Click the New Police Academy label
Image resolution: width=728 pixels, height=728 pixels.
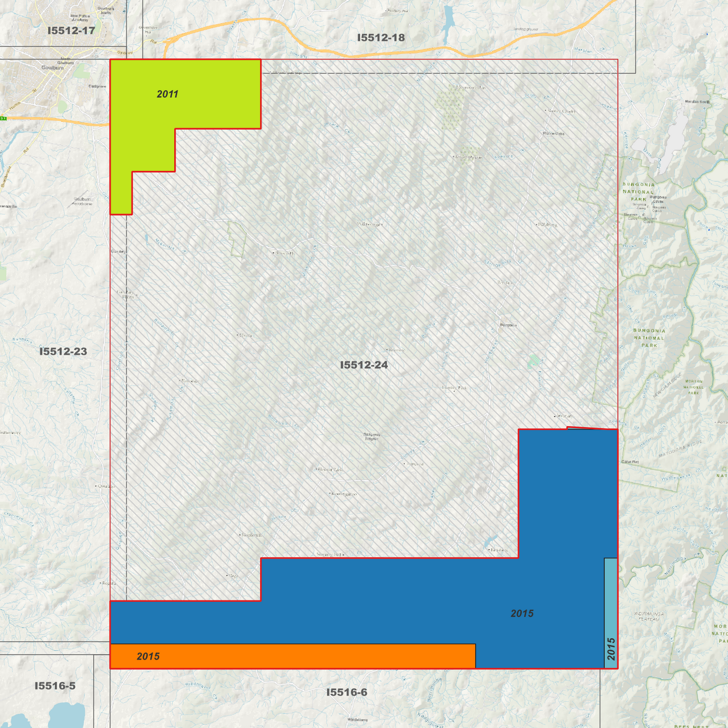click(80, 18)
